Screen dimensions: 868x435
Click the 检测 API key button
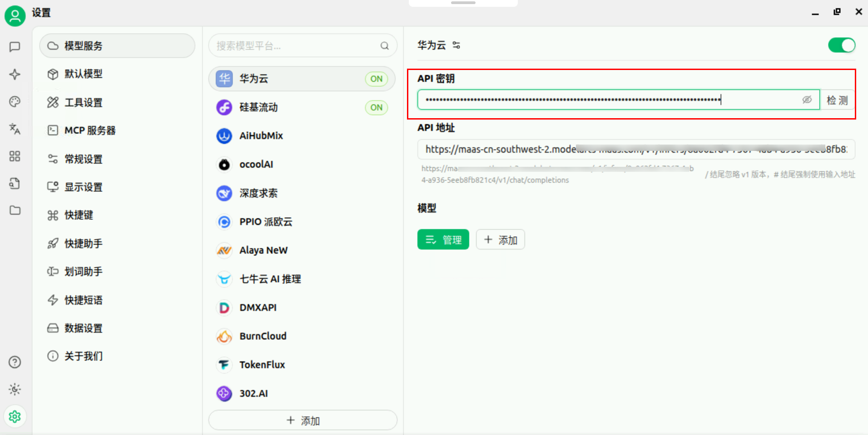pos(837,100)
